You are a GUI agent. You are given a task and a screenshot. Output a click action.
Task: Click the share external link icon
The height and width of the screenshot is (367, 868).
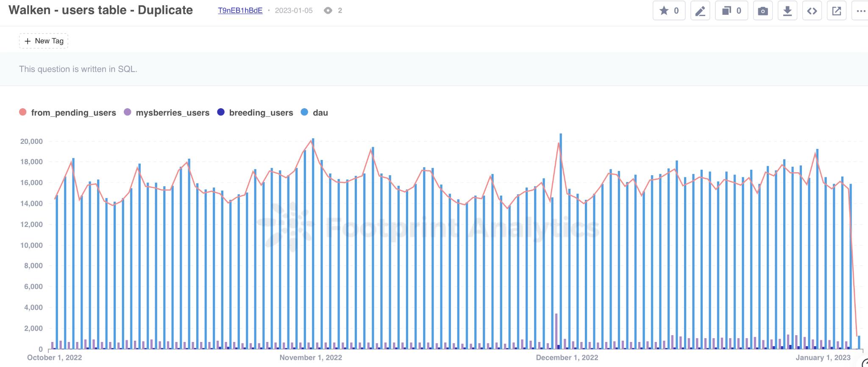point(836,11)
